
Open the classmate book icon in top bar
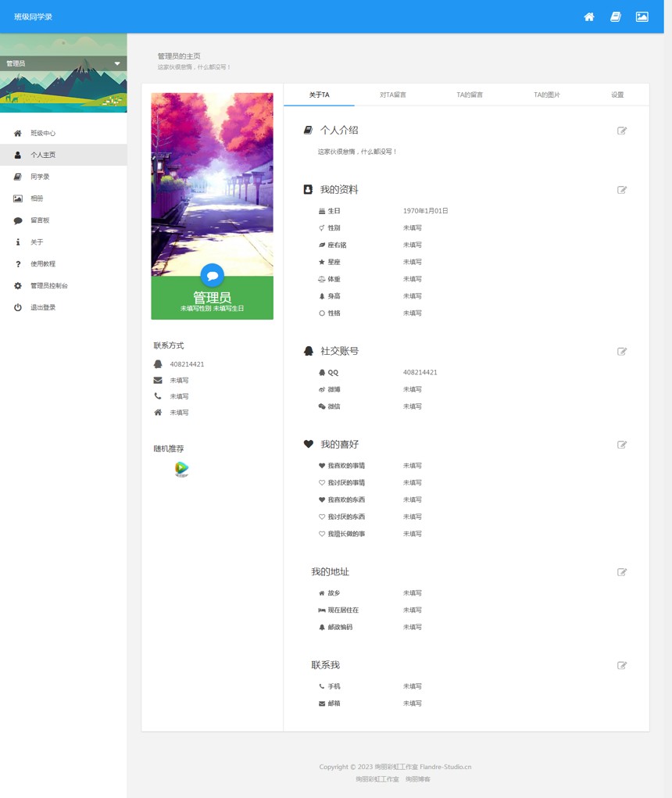[616, 16]
